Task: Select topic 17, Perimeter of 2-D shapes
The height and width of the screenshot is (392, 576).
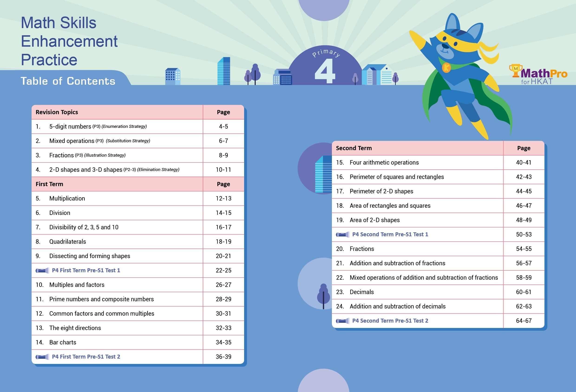Action: (418, 191)
